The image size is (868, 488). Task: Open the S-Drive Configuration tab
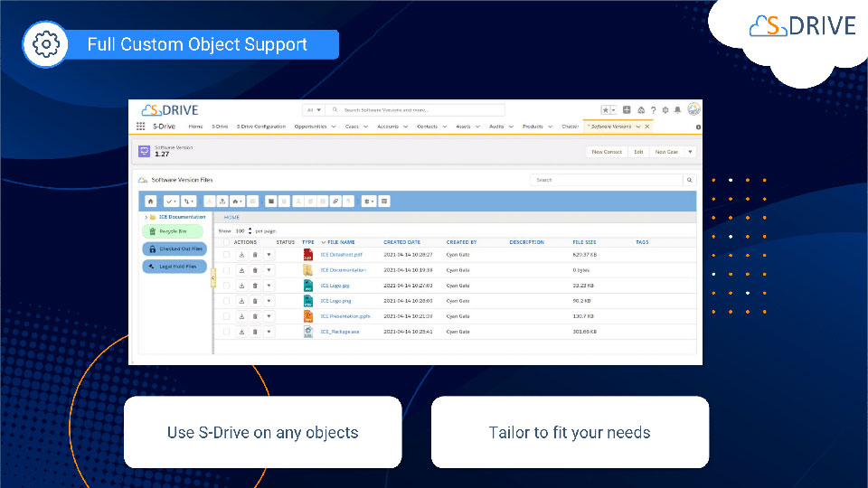coord(261,127)
